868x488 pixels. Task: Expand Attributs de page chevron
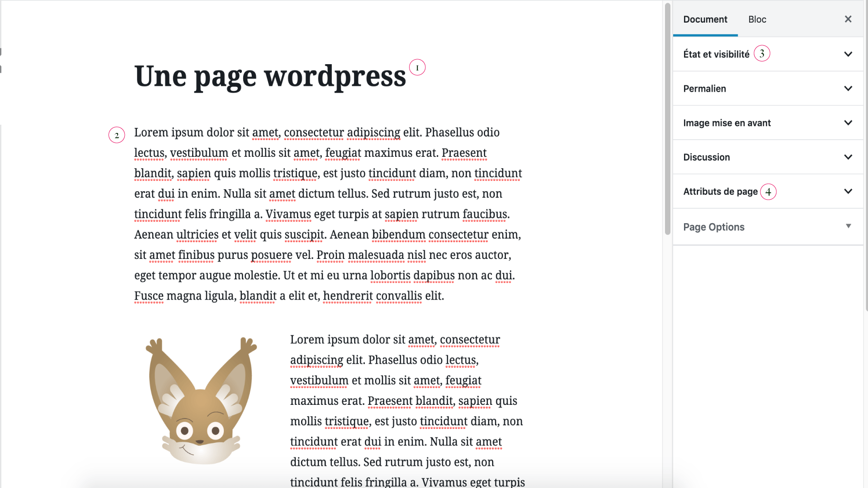click(848, 192)
